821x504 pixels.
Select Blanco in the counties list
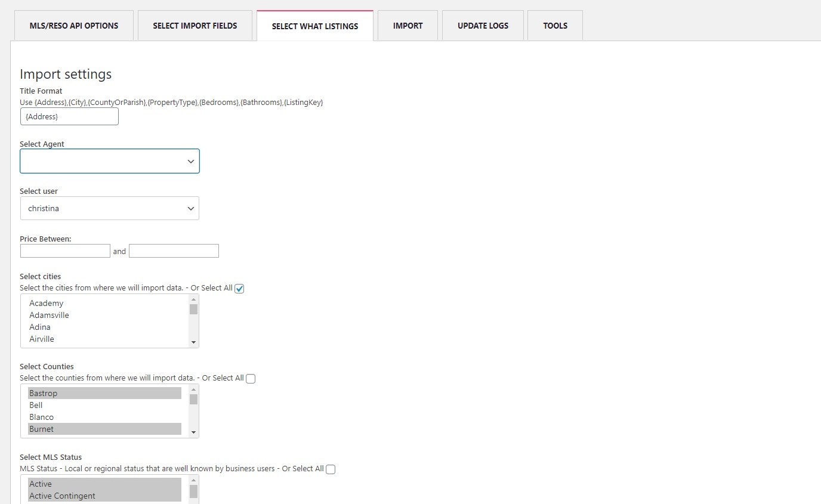pyautogui.click(x=104, y=417)
